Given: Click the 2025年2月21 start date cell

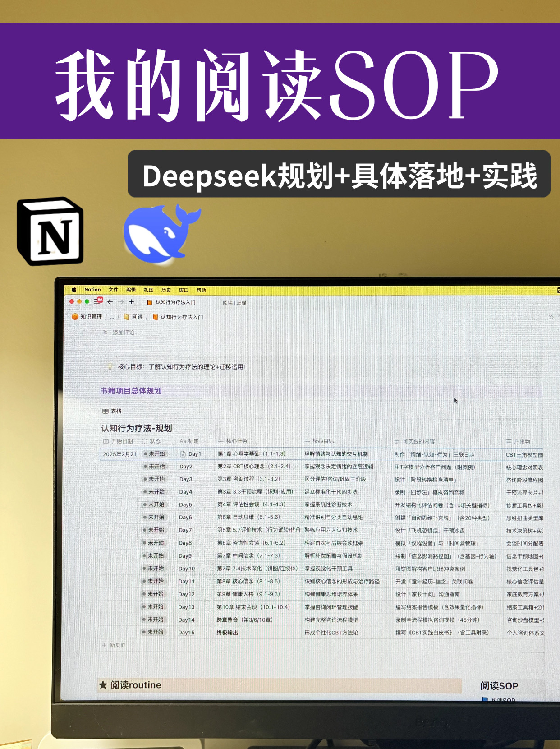Looking at the screenshot, I should click(x=119, y=454).
